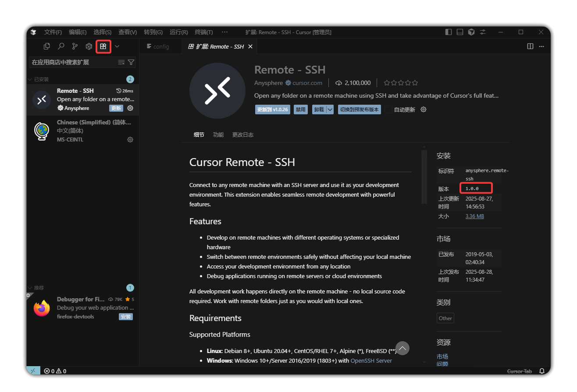Image resolution: width=577 pixels, height=392 pixels.
Task: Switch to the 更改日志 changelog tab
Action: [242, 135]
